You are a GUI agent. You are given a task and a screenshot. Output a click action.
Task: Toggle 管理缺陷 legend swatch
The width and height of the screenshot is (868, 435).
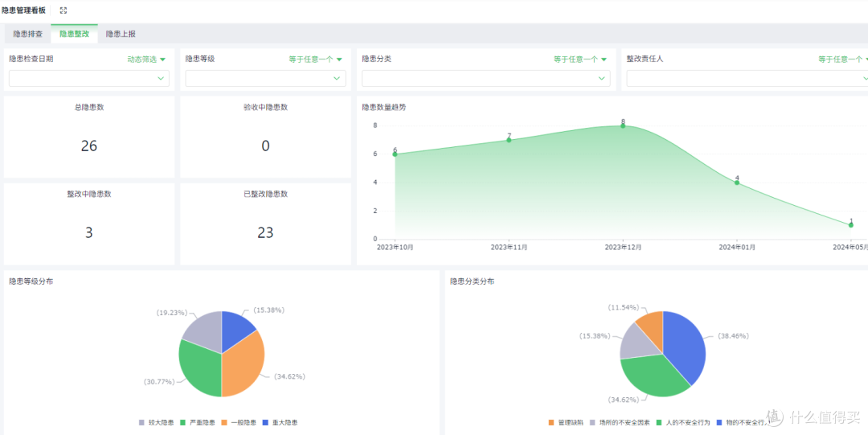coord(551,423)
